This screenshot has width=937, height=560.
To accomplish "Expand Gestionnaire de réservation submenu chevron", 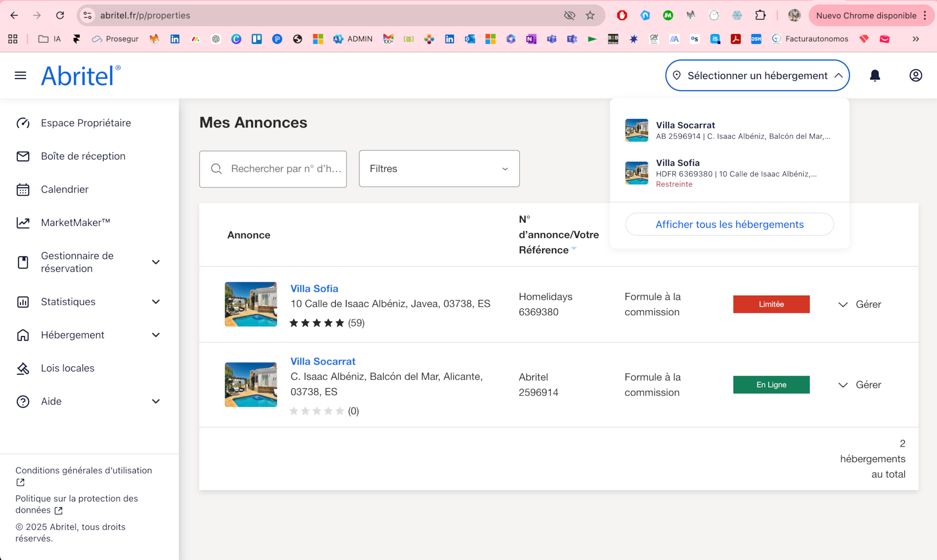I will 156,262.
